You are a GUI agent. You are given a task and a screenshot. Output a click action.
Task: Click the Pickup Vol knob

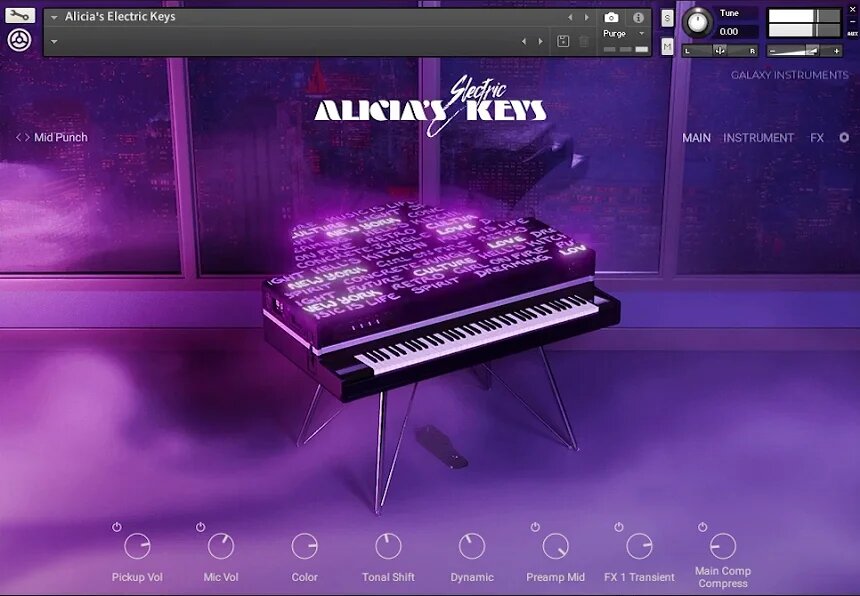pyautogui.click(x=137, y=546)
